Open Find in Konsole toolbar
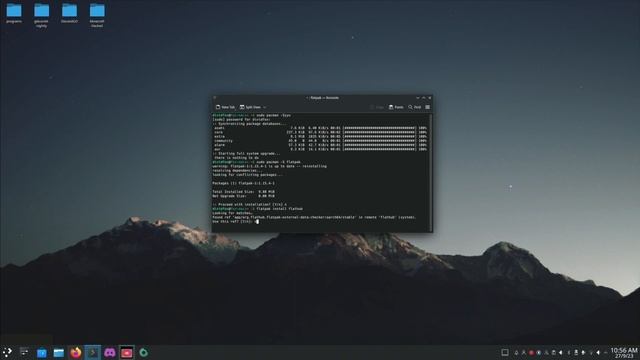640x360 pixels. click(x=414, y=107)
